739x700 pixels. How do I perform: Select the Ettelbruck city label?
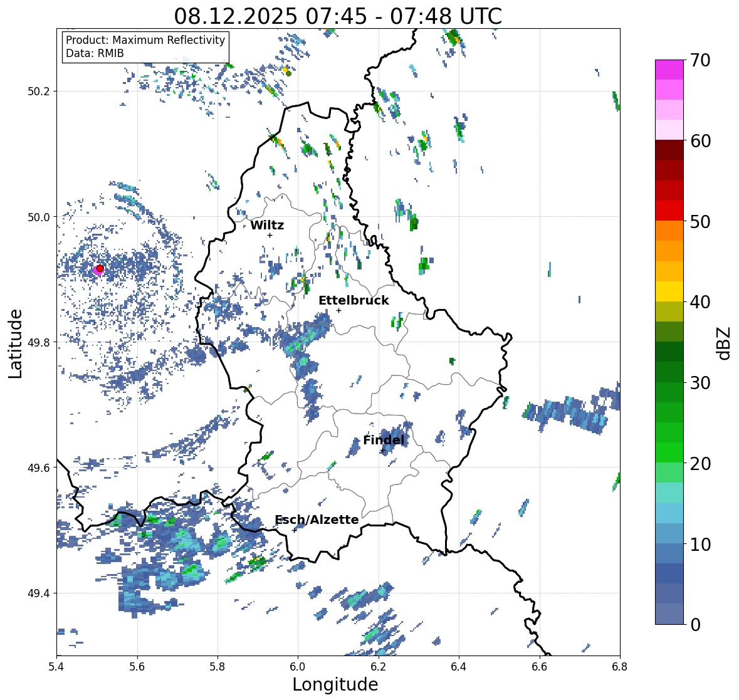(x=354, y=300)
